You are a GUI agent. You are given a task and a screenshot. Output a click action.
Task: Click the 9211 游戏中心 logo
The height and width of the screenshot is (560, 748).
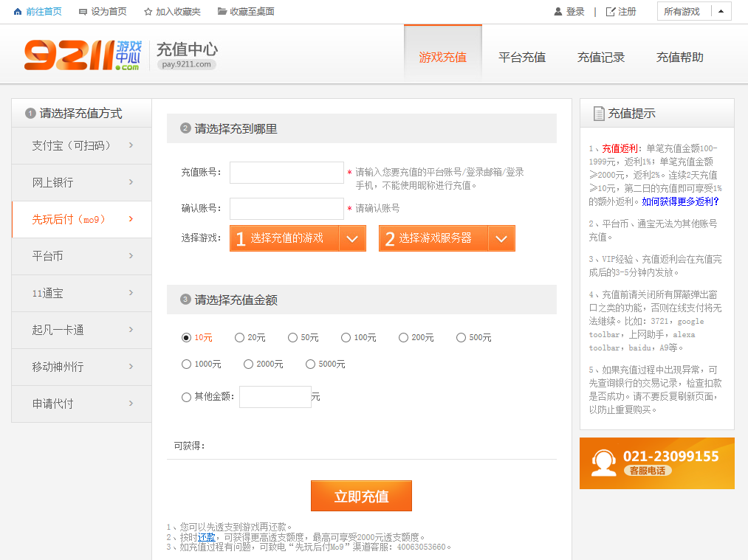82,56
